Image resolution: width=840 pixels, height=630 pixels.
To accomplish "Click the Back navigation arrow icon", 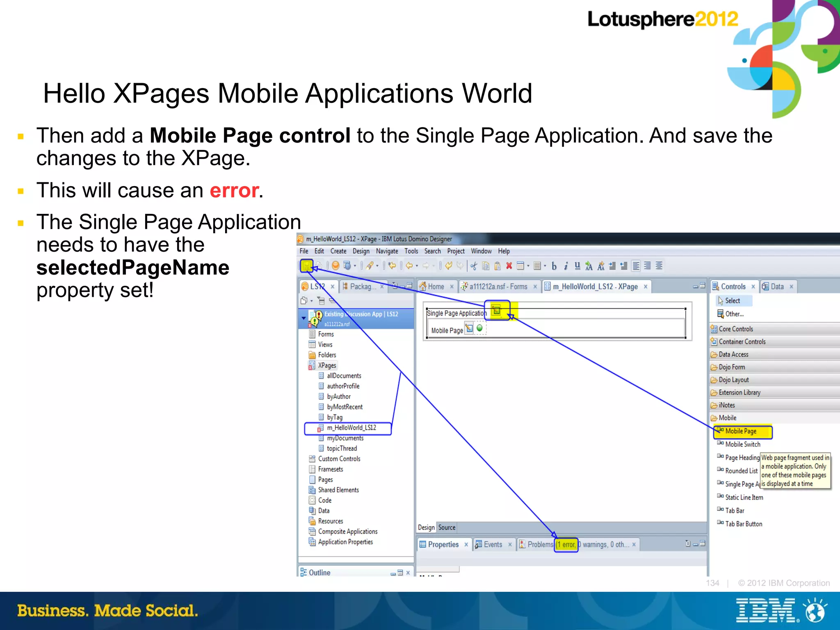I will pos(409,266).
